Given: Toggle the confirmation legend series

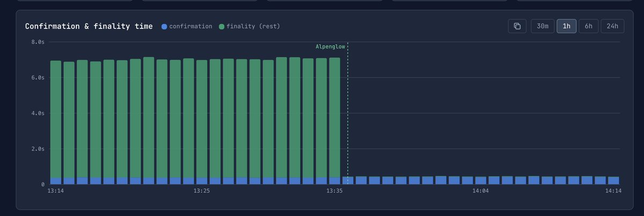Looking at the screenshot, I should point(187,26).
